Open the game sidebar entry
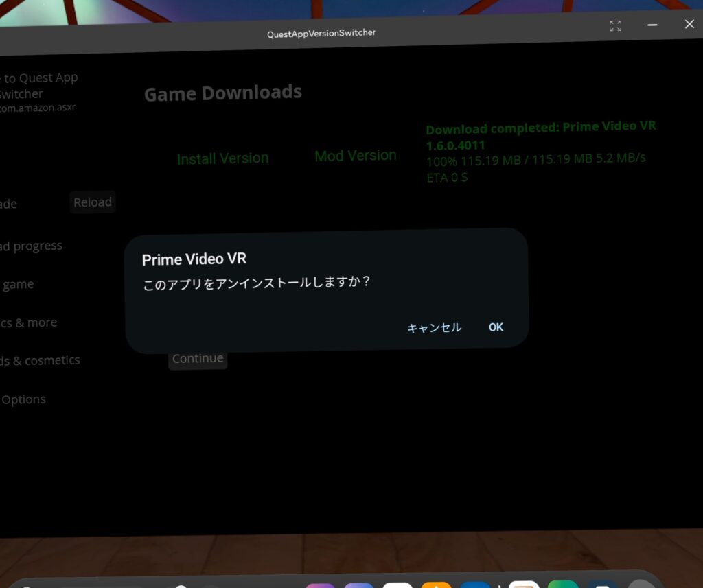This screenshot has height=588, width=703. click(x=17, y=285)
